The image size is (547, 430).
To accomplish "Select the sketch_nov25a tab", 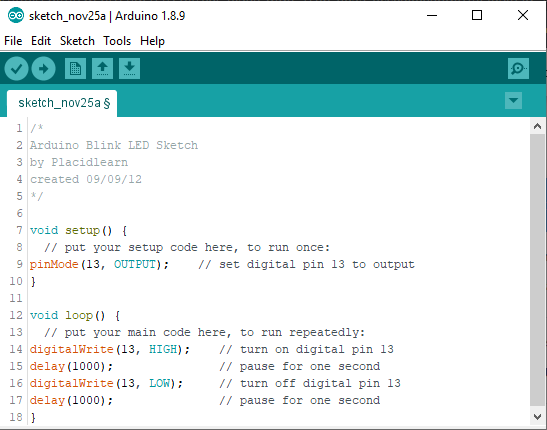I will coord(62,103).
